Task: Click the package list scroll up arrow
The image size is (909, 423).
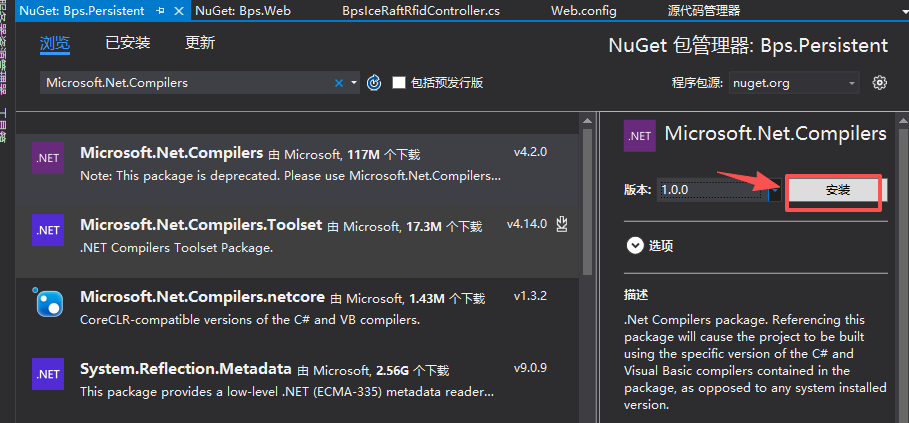Action: [x=587, y=120]
